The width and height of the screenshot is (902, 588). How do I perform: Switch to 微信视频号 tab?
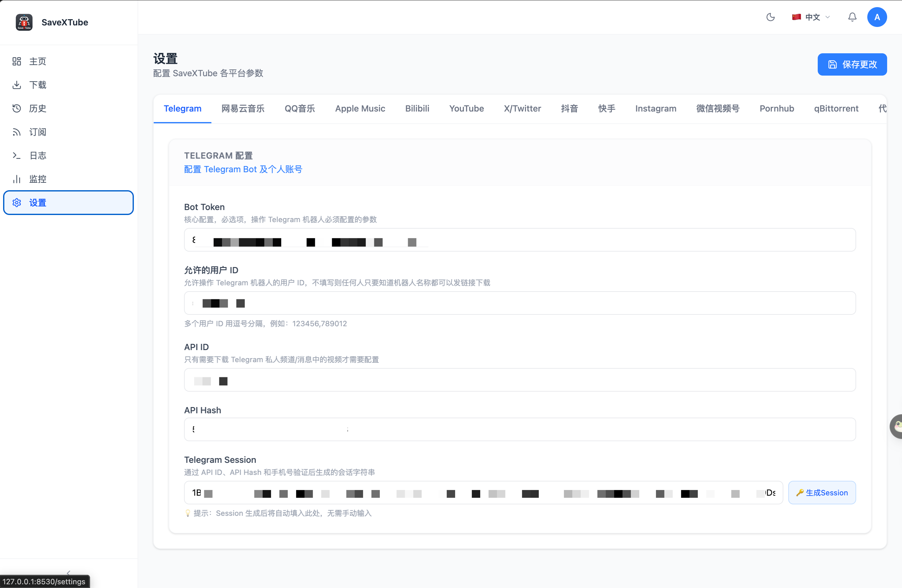(x=718, y=109)
